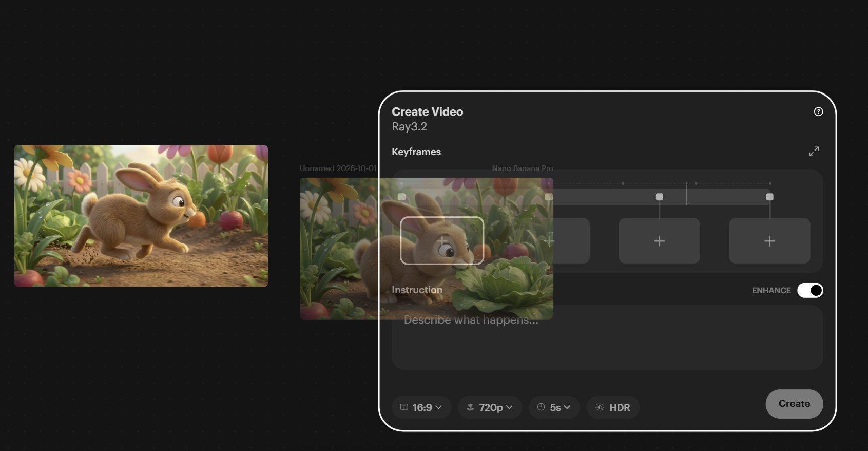Click the first keyframe marker on the timeline
Viewport: 868px width, 451px height.
[x=401, y=197]
